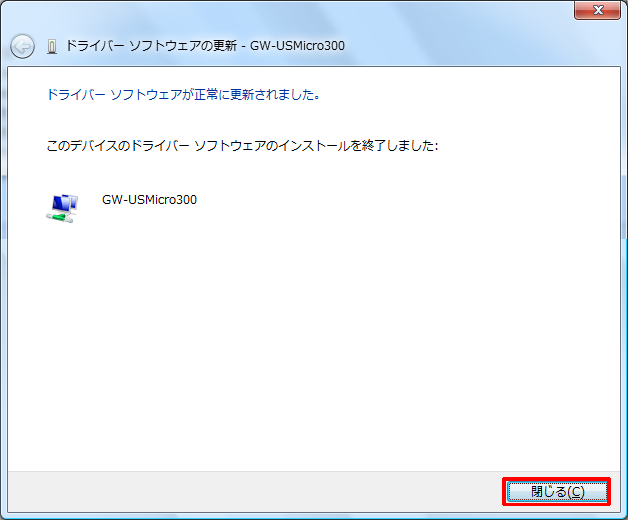
Task: Click the window's bottom border edge
Action: click(x=300, y=516)
